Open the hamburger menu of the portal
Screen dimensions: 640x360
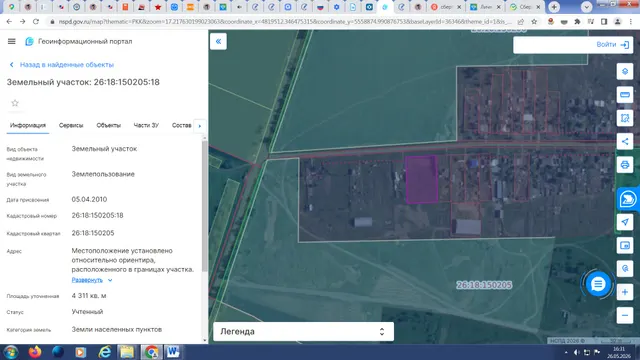(x=11, y=41)
